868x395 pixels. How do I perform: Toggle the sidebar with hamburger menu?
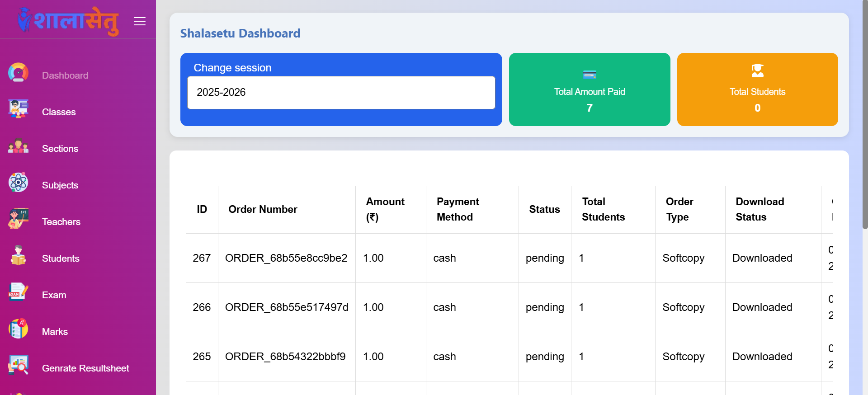tap(140, 21)
